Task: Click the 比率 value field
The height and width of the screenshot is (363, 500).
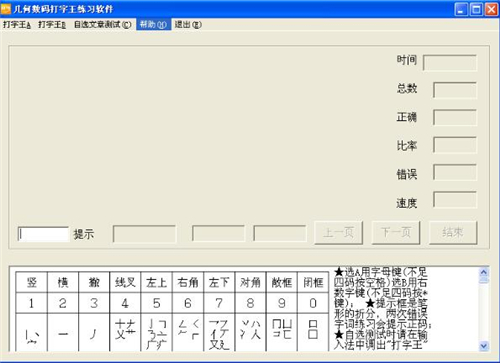Action: [455, 145]
